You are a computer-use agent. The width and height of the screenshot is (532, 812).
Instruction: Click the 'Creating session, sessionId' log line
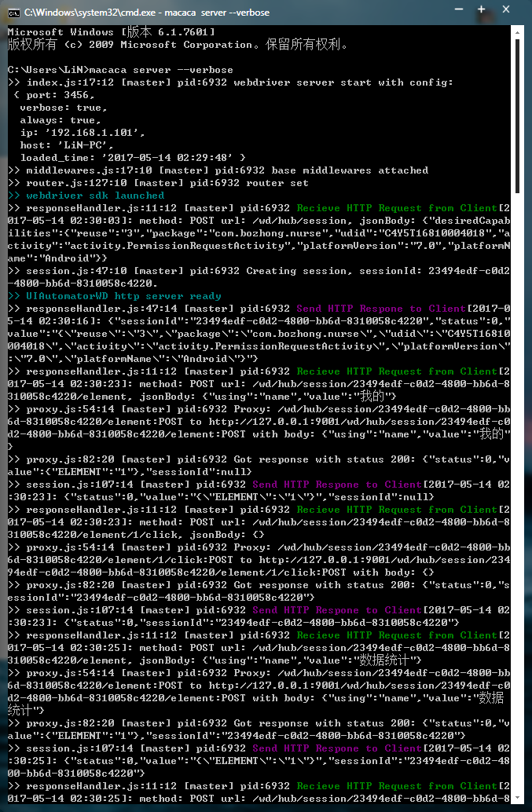(x=259, y=277)
